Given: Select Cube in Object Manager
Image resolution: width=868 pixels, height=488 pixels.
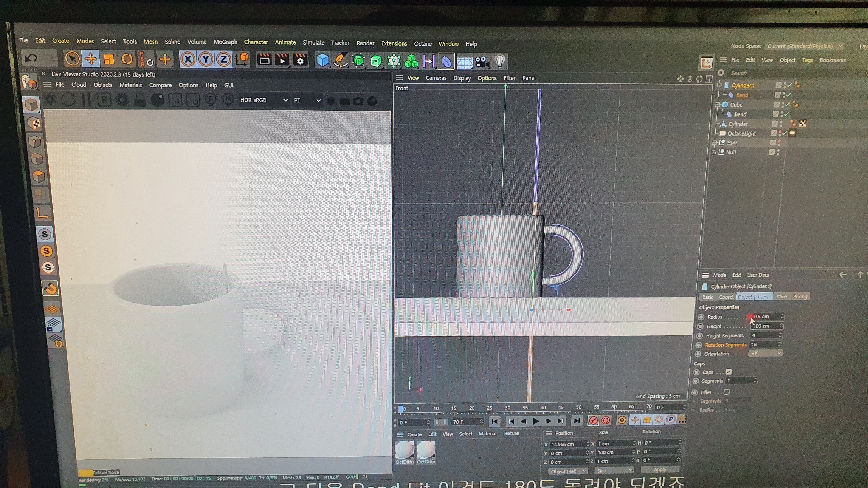Looking at the screenshot, I should [x=736, y=105].
